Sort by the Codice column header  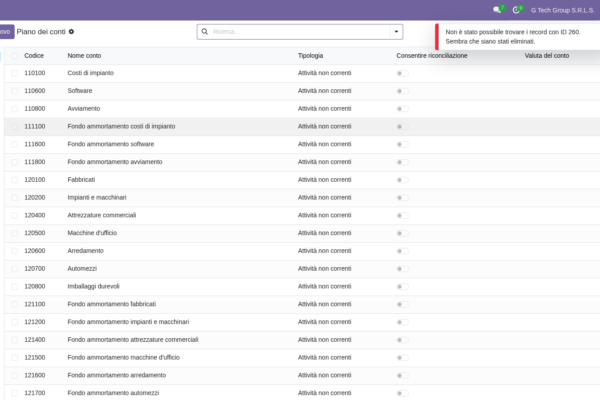click(34, 56)
